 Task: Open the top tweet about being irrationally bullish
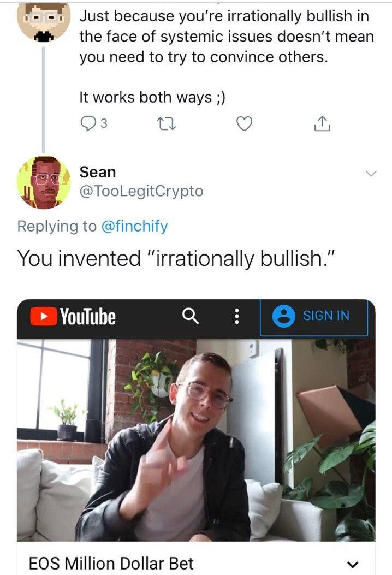226,57
